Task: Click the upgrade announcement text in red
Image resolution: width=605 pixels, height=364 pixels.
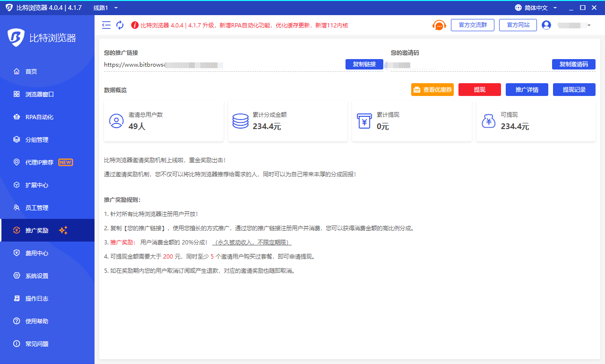Action: pos(244,26)
